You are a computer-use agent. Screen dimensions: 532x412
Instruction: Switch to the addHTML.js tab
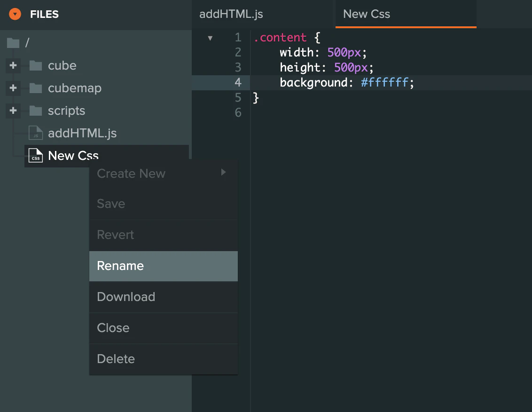(231, 14)
